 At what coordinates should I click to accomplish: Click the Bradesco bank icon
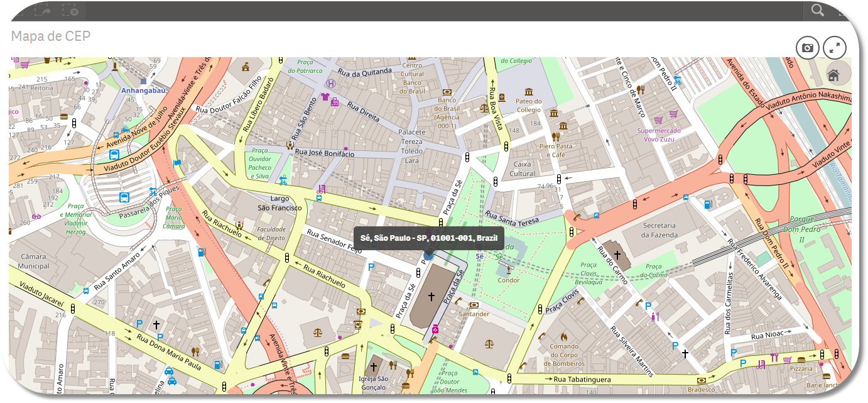[701, 380]
